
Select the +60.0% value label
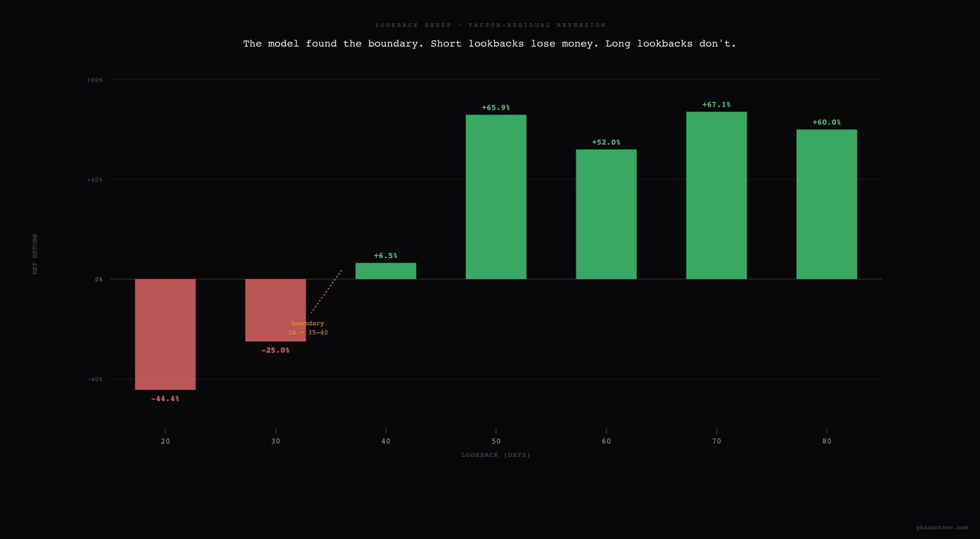827,123
